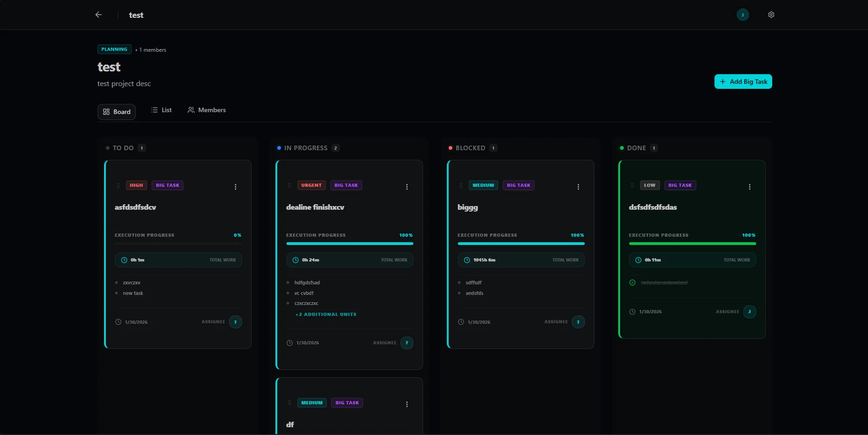Click the HIGH priority tag

click(137, 185)
